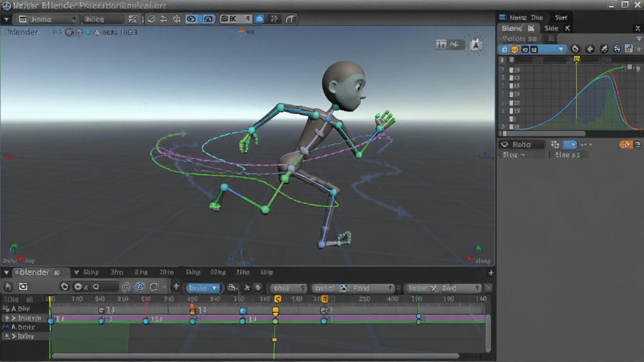Screen dimensions: 644x362
Task: Click the blue clock icon in the timeline toolbar
Action: pyautogui.click(x=140, y=287)
